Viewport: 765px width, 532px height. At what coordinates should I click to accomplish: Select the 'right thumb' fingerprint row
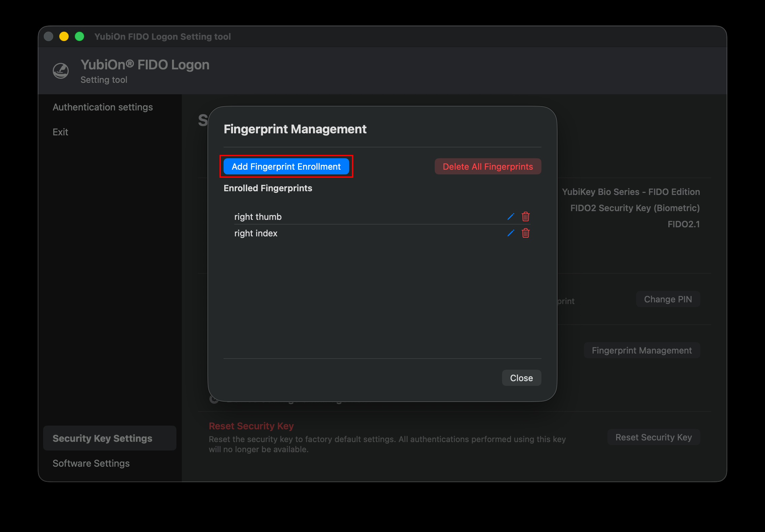point(382,217)
